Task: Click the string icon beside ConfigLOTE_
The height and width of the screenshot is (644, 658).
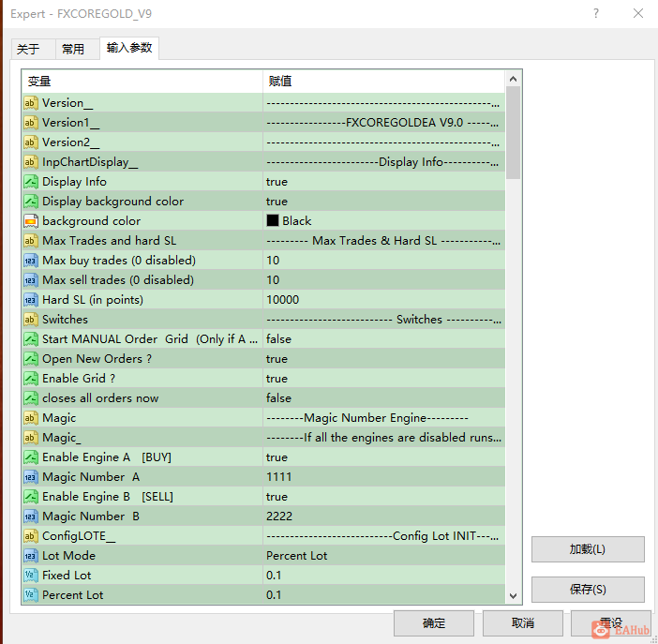Action: click(x=31, y=536)
